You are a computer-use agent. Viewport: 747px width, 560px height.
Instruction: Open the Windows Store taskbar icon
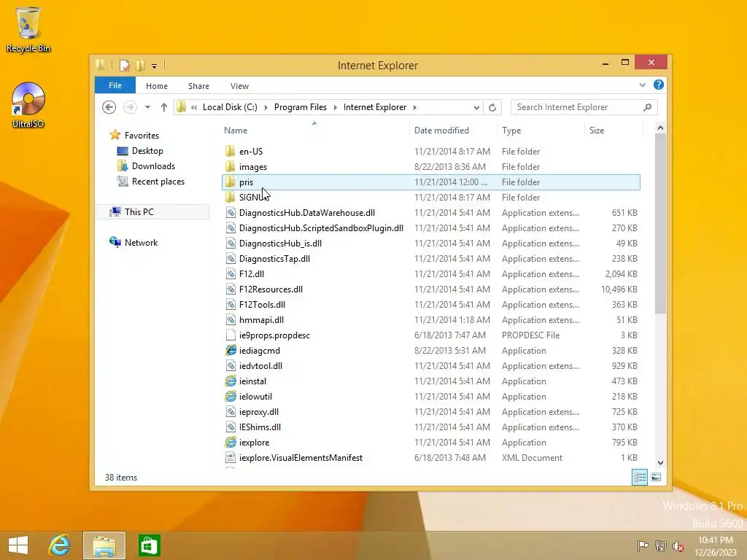click(149, 545)
